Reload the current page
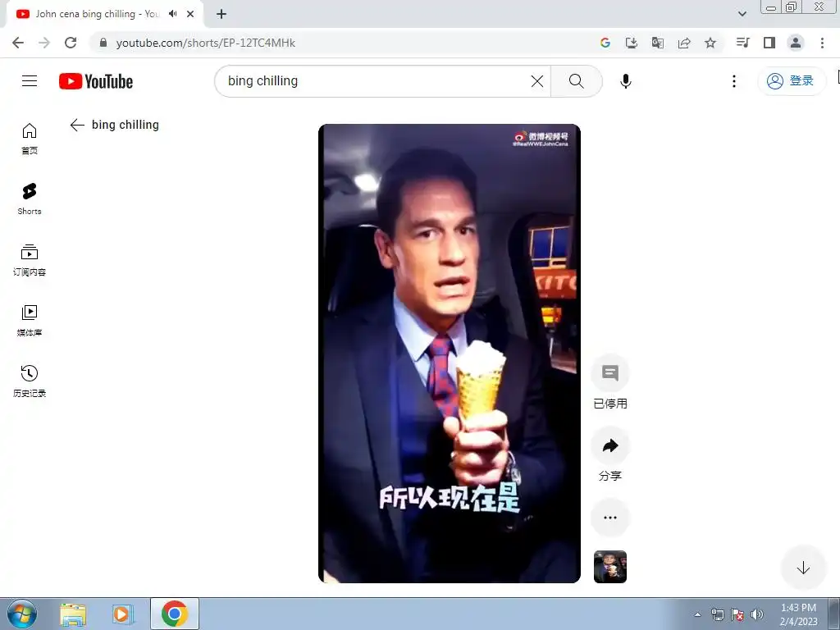The height and width of the screenshot is (630, 840). pyautogui.click(x=71, y=43)
